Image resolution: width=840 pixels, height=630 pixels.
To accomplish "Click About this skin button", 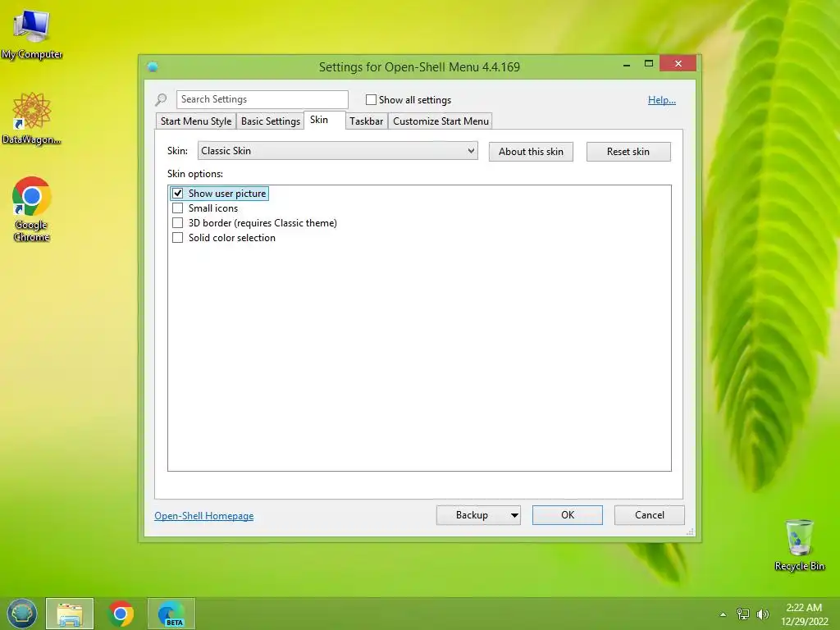I will (x=531, y=152).
